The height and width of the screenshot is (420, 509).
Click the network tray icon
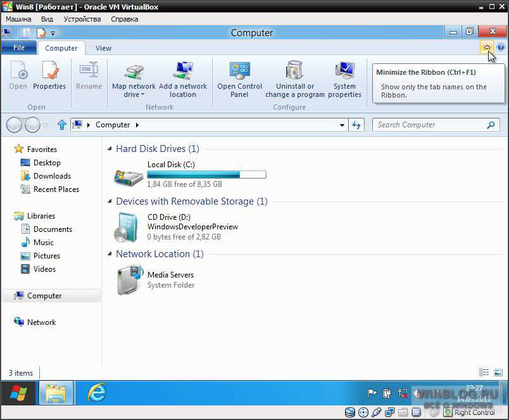click(403, 393)
